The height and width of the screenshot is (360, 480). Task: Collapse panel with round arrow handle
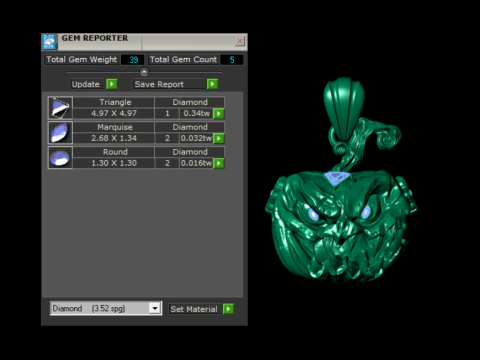tap(144, 72)
